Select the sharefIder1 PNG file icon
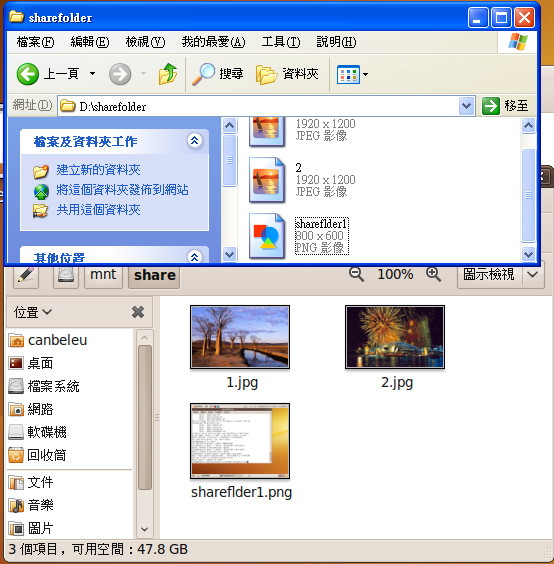Image resolution: width=554 pixels, height=564 pixels. pyautogui.click(x=267, y=236)
